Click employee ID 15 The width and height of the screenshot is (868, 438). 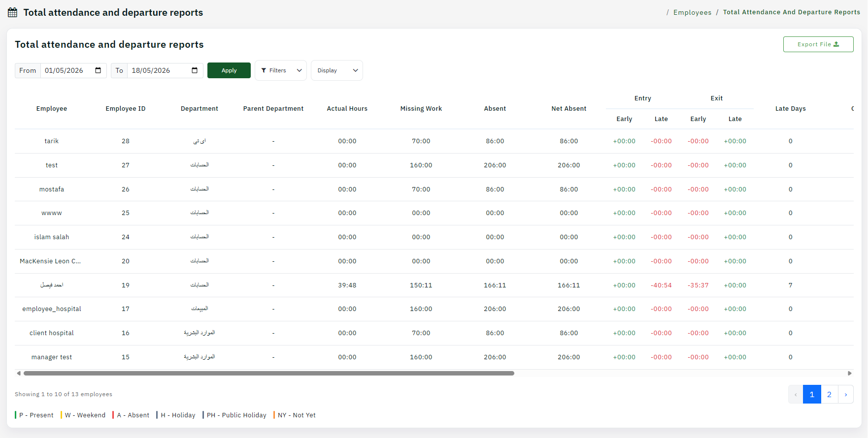coord(126,357)
